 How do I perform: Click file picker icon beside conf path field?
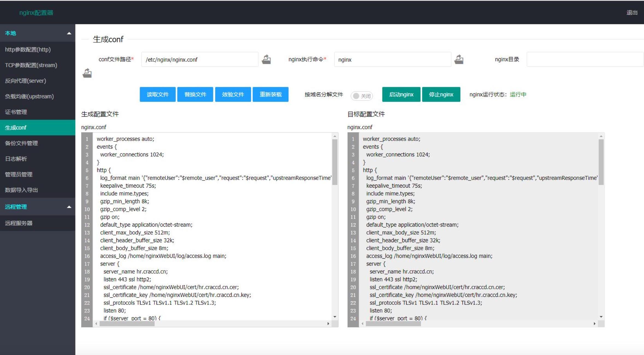pyautogui.click(x=266, y=59)
